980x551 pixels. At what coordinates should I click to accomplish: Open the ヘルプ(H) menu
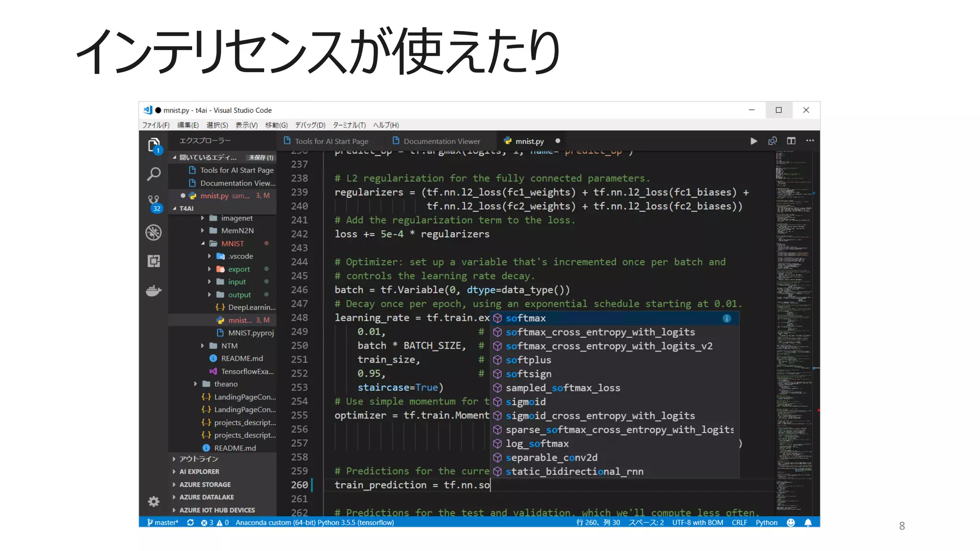386,125
